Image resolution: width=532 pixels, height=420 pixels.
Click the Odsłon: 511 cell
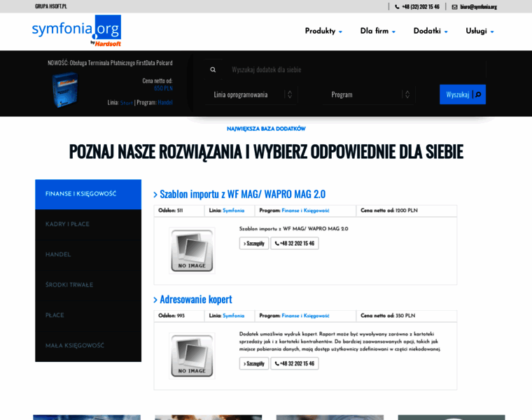[179, 211]
